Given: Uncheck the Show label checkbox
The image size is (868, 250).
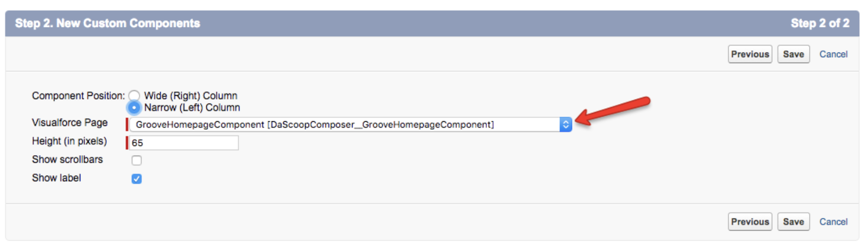Looking at the screenshot, I should (x=137, y=179).
